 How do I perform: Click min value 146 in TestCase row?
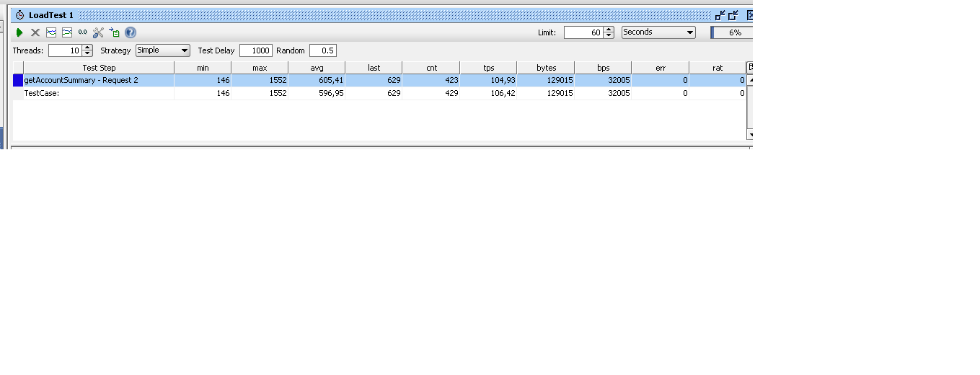(x=223, y=93)
